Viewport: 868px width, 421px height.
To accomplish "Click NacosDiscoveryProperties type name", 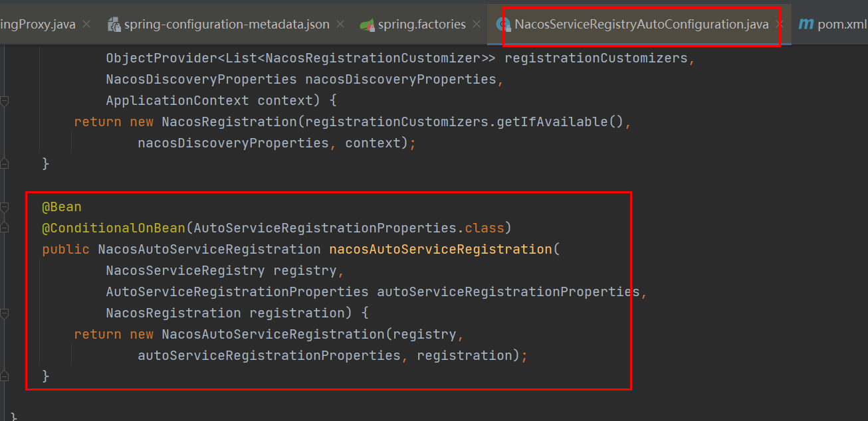I will 201,80.
